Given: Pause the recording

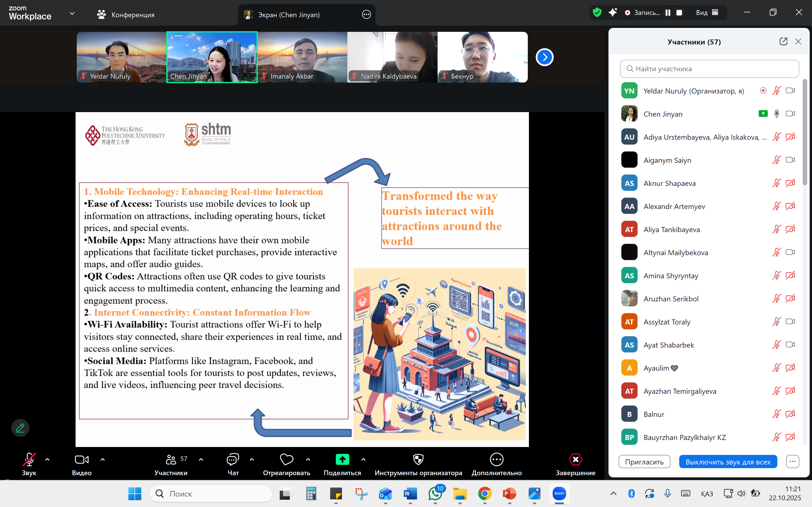Looking at the screenshot, I should tap(668, 13).
